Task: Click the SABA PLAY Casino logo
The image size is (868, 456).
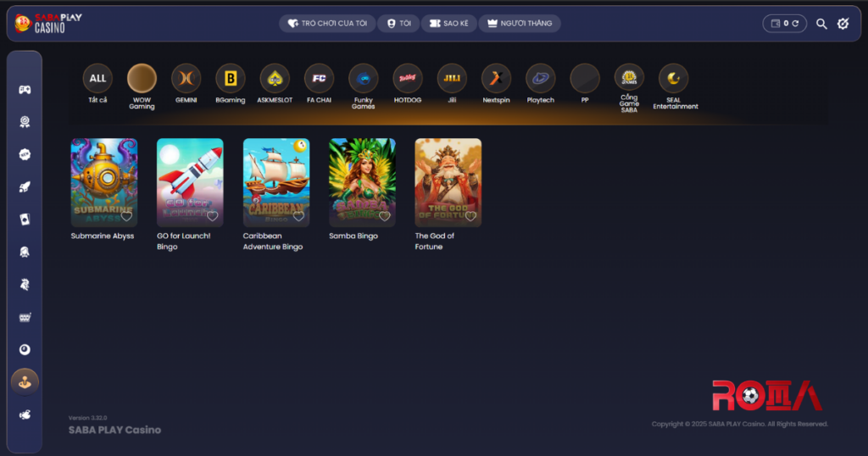Action: pyautogui.click(x=48, y=23)
